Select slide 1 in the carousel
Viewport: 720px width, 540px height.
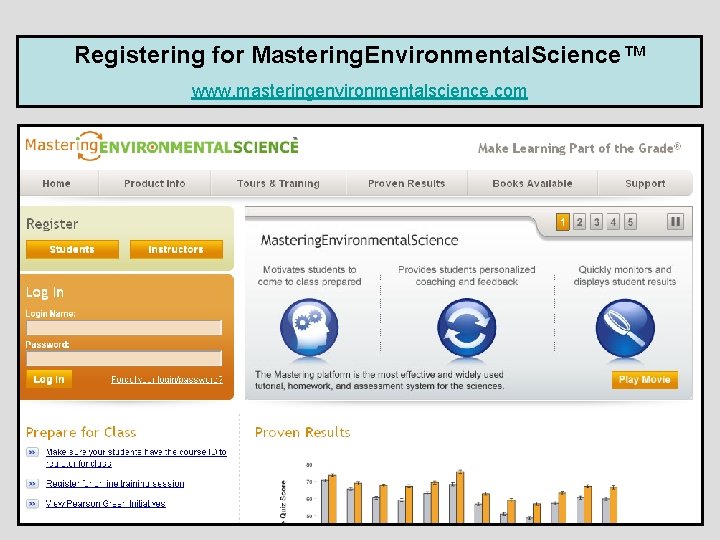pos(562,222)
